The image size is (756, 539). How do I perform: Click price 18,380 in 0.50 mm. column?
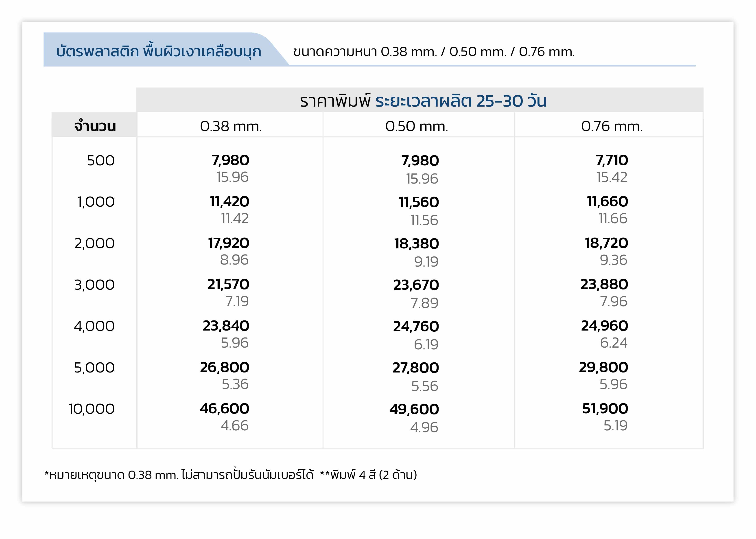pyautogui.click(x=416, y=244)
